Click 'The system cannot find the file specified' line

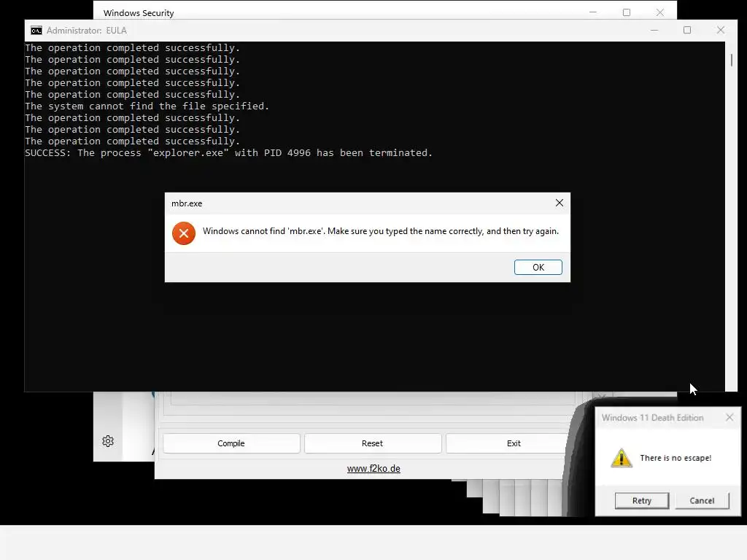147,106
